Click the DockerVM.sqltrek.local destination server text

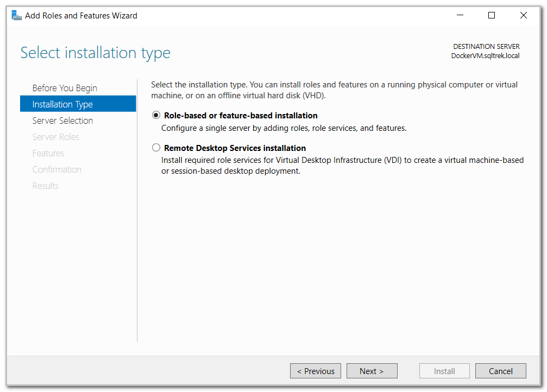(x=485, y=55)
